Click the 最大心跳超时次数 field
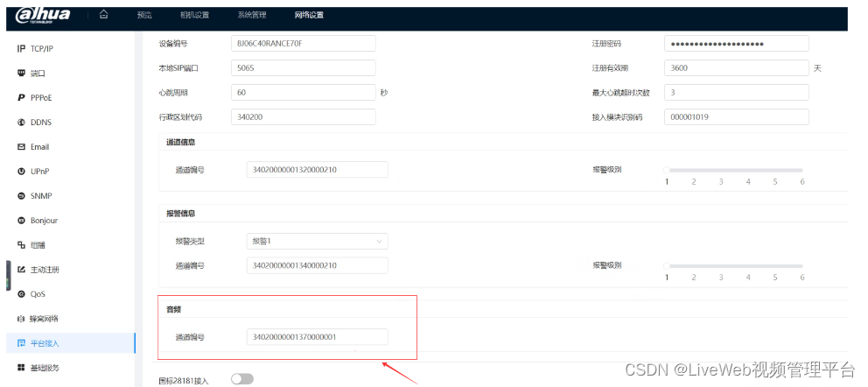Image resolution: width=868 pixels, height=387 pixels. [x=737, y=93]
